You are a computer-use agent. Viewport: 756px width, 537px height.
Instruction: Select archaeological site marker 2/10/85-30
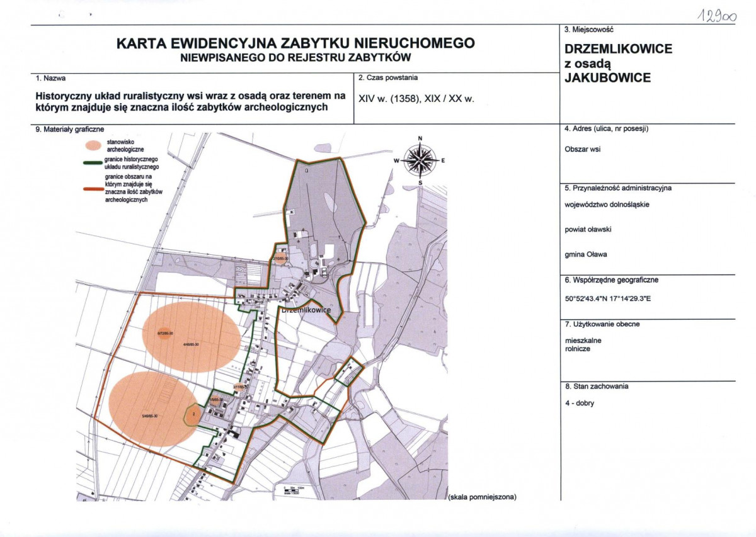pyautogui.click(x=279, y=258)
